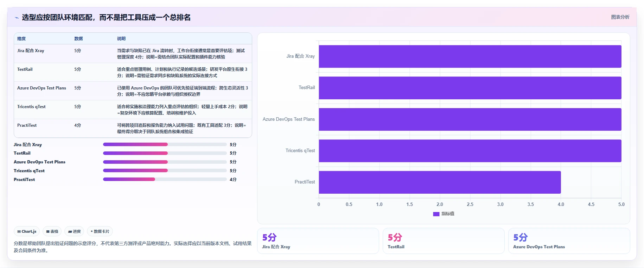
Task: Select the Chart.js tag chip
Action: 27,231
